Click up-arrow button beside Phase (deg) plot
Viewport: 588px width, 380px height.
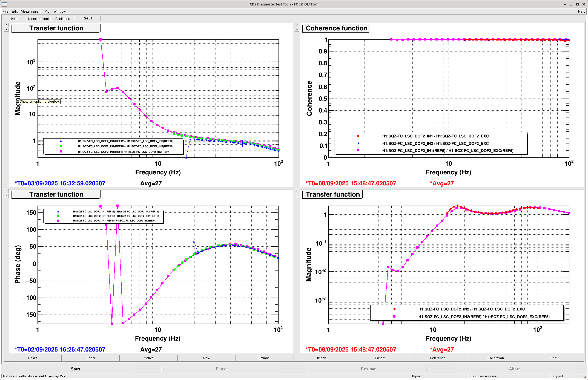click(x=6, y=196)
